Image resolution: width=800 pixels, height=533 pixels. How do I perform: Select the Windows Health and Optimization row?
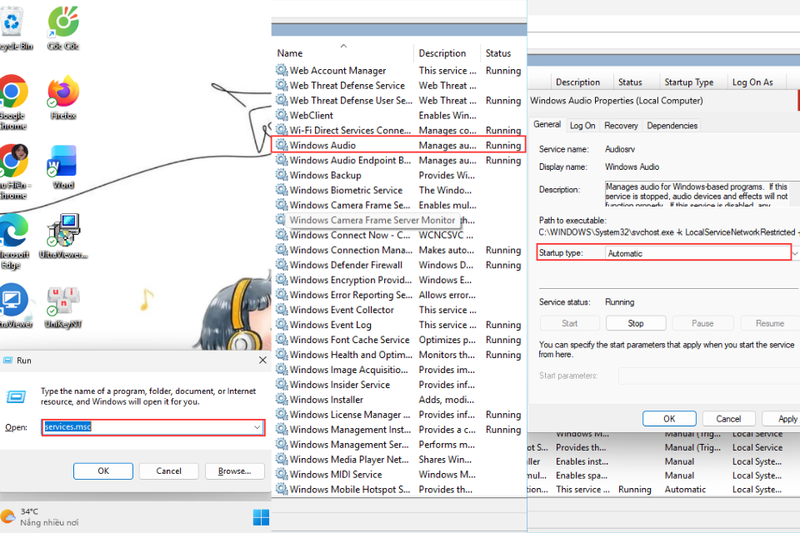point(399,354)
